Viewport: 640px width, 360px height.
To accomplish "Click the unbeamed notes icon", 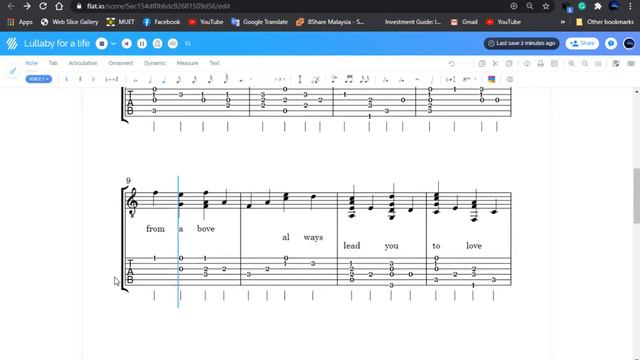I will [364, 79].
